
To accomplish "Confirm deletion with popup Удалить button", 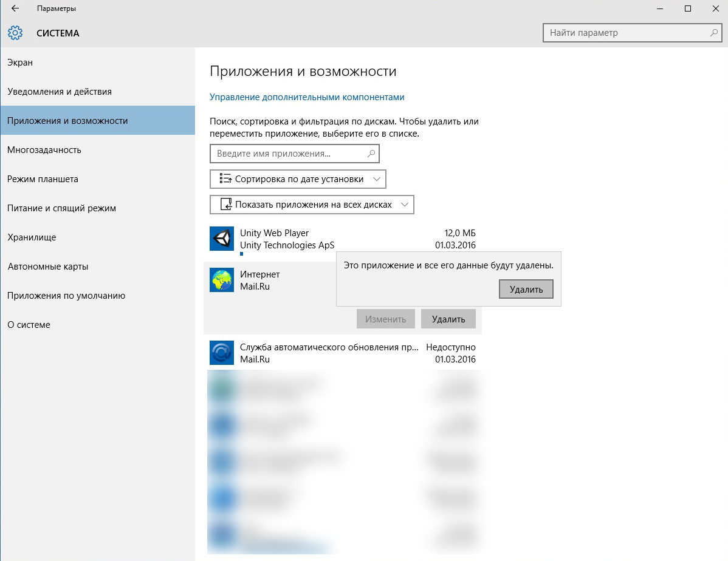I will 526,289.
